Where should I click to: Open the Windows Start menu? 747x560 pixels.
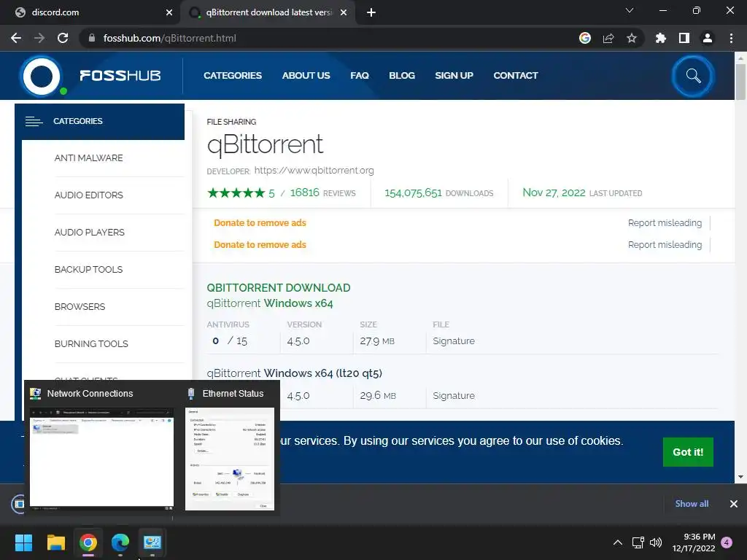(x=23, y=542)
